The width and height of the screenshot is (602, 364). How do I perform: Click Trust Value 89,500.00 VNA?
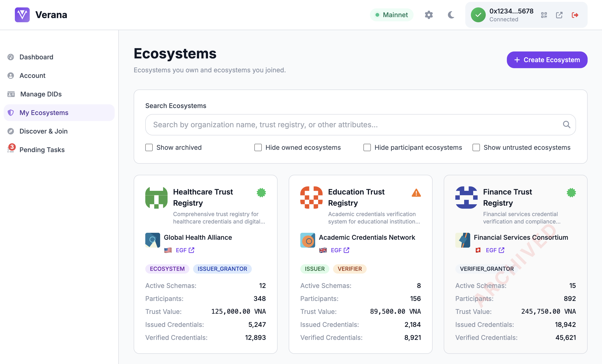tap(395, 312)
